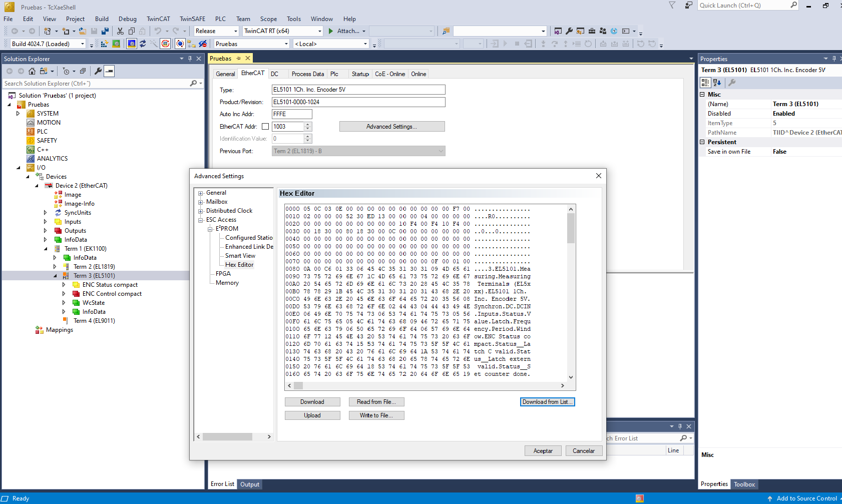
Task: Click Hex Editor vertical scrollbar thumb
Action: 571,228
